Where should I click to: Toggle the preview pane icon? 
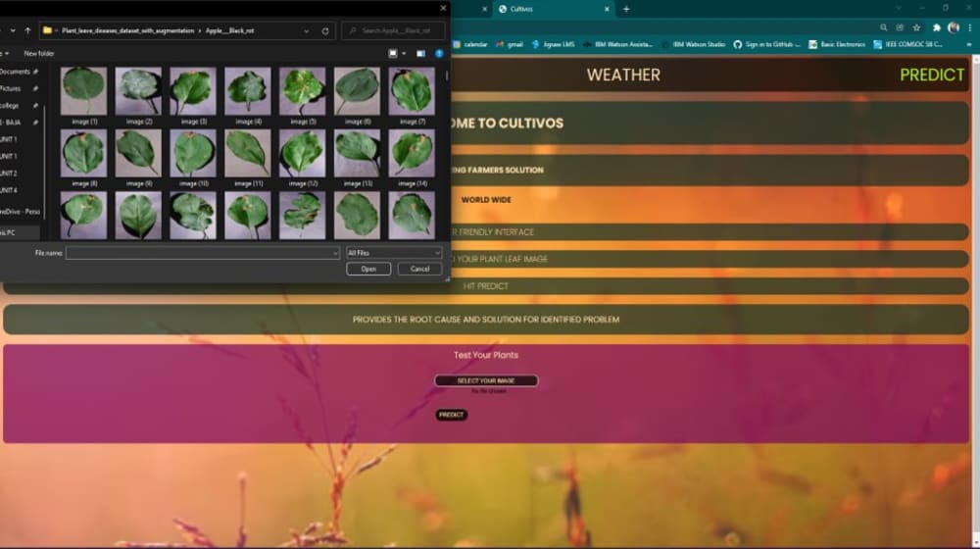pos(420,53)
